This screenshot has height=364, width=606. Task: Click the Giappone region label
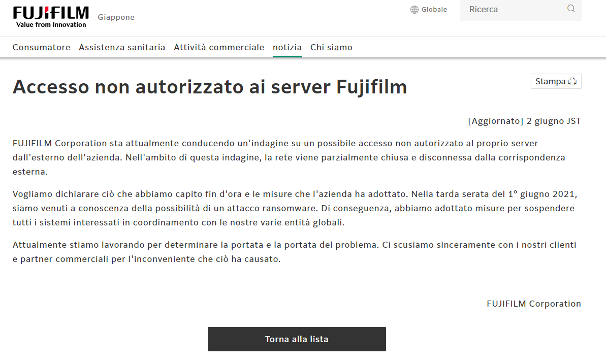116,17
